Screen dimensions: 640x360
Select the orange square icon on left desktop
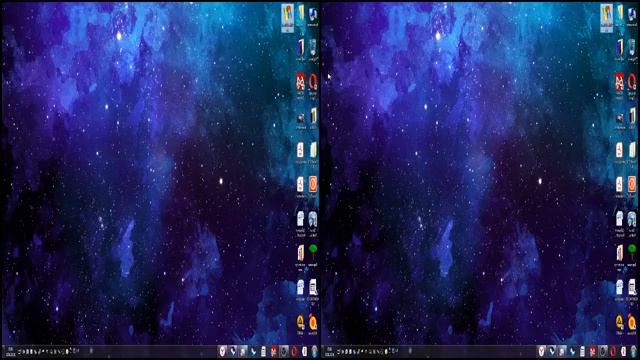pyautogui.click(x=313, y=184)
